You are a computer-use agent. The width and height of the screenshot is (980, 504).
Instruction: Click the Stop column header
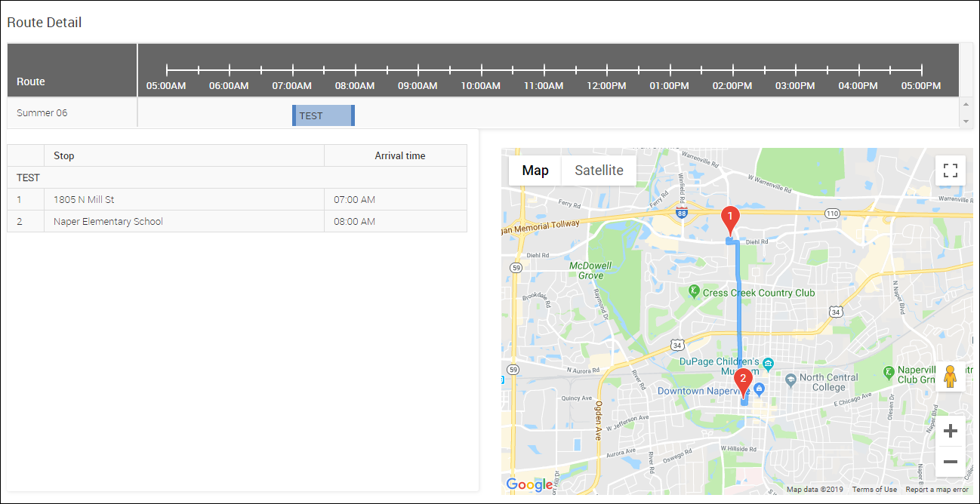[184, 155]
